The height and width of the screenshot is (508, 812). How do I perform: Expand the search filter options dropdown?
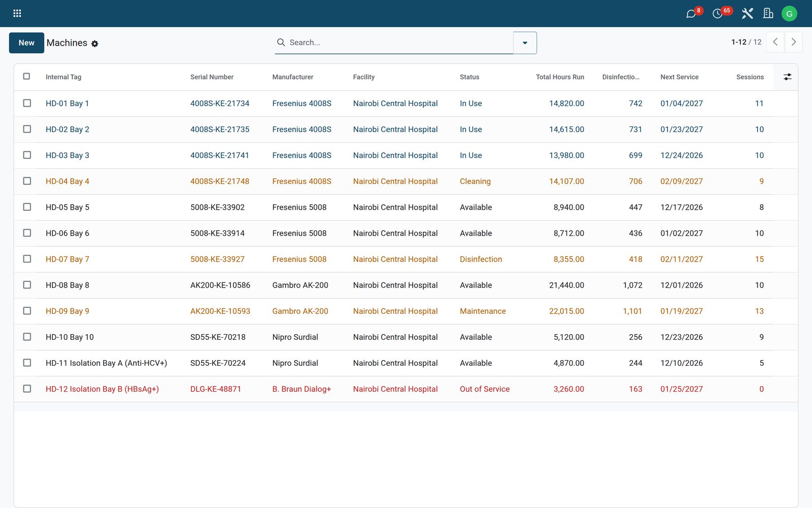click(525, 43)
